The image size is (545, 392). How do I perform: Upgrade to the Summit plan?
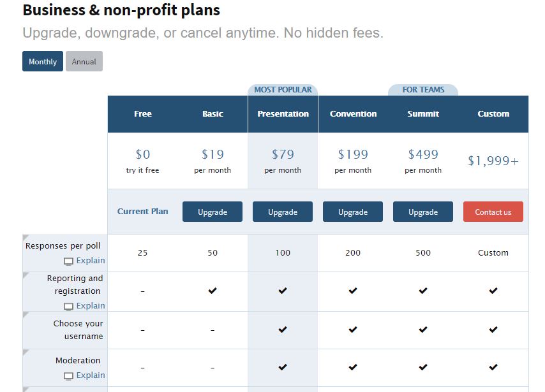[x=423, y=212]
